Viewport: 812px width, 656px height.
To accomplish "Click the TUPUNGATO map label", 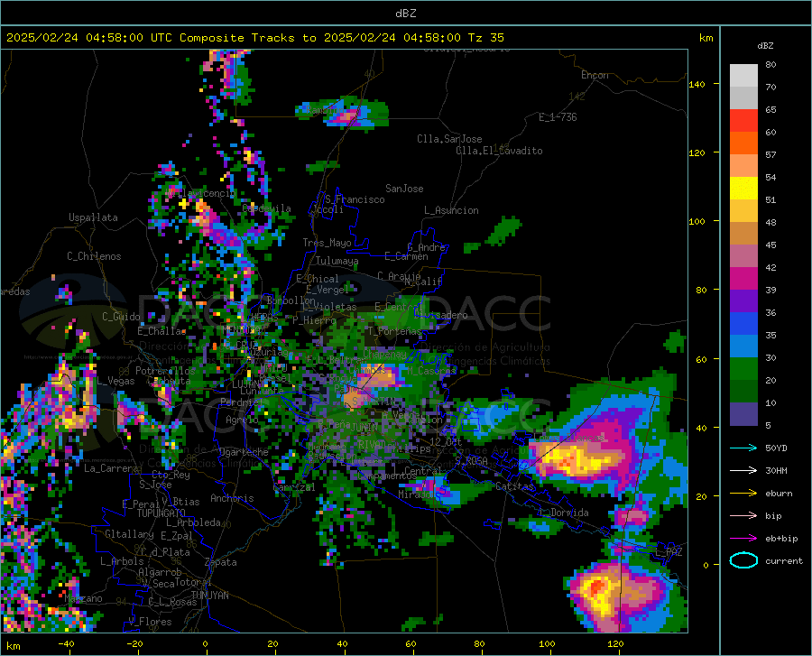I will (161, 513).
